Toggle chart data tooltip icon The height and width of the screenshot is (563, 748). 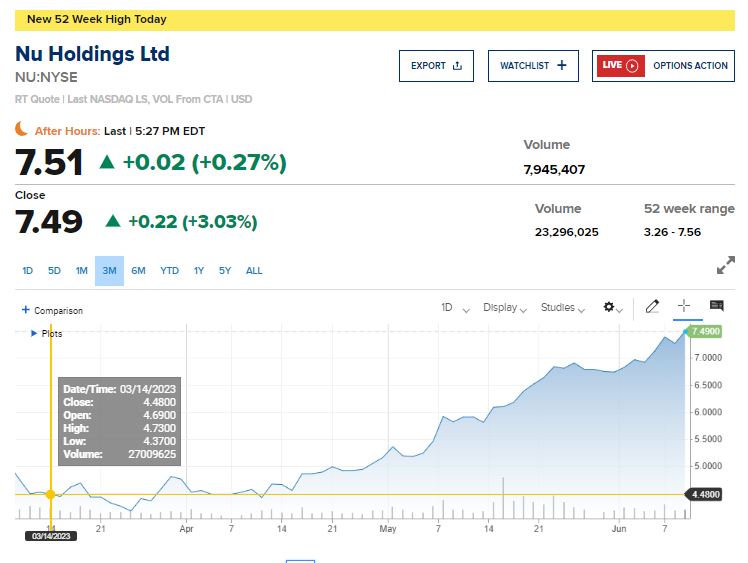coord(717,305)
